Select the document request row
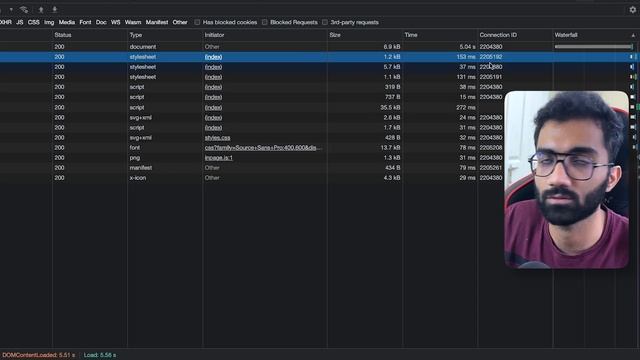 coord(320,47)
